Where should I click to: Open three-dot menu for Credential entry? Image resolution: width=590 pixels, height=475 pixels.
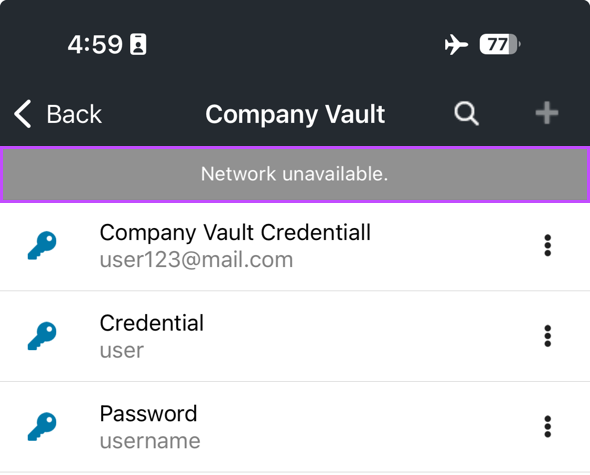[547, 336]
